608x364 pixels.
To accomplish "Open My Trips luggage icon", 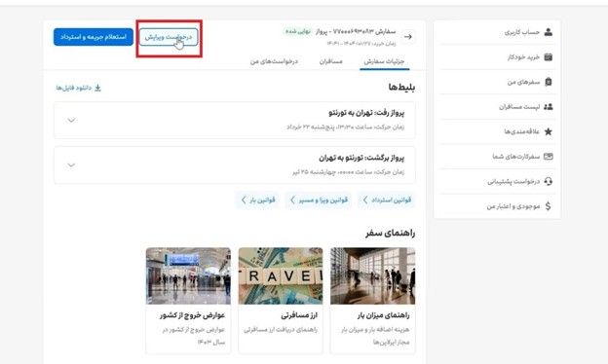I will tap(548, 82).
